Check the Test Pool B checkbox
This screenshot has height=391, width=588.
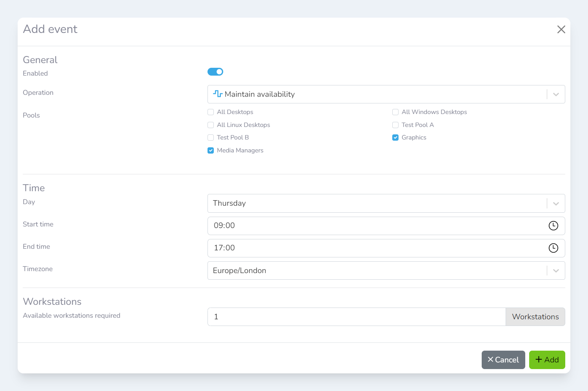211,138
